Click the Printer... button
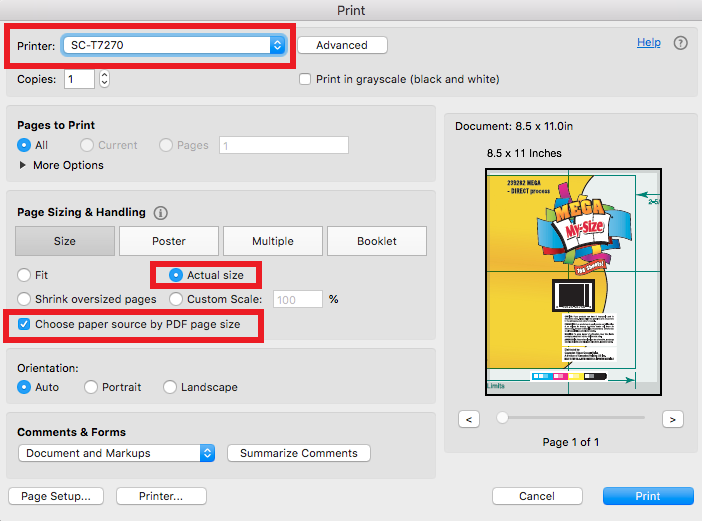Screen dimensions: 702x521 (x=161, y=496)
